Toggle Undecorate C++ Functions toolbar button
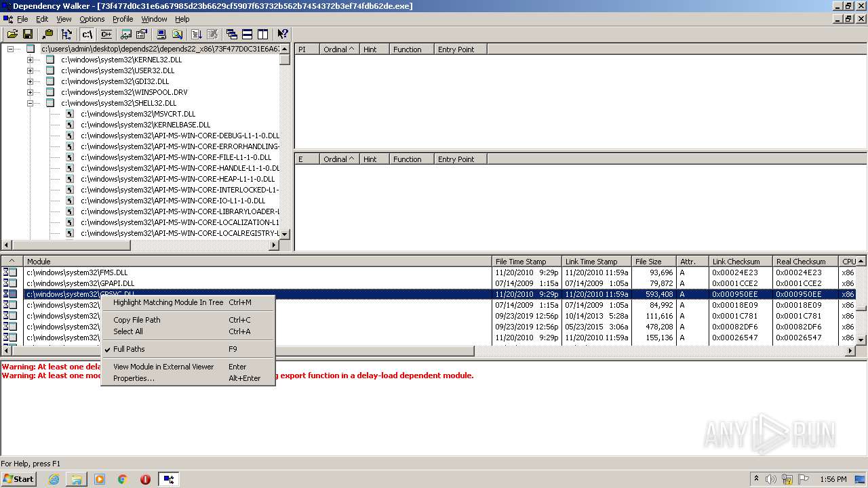 (x=106, y=34)
